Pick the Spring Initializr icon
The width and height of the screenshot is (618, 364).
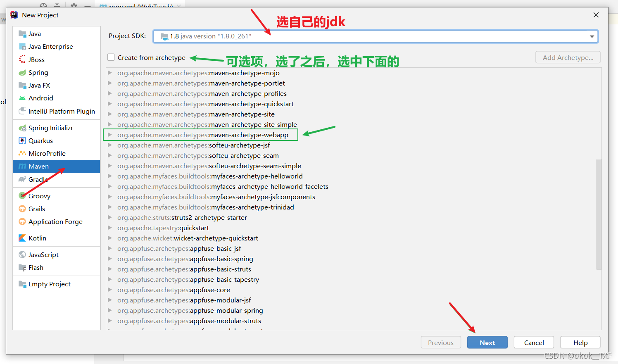pyautogui.click(x=22, y=128)
